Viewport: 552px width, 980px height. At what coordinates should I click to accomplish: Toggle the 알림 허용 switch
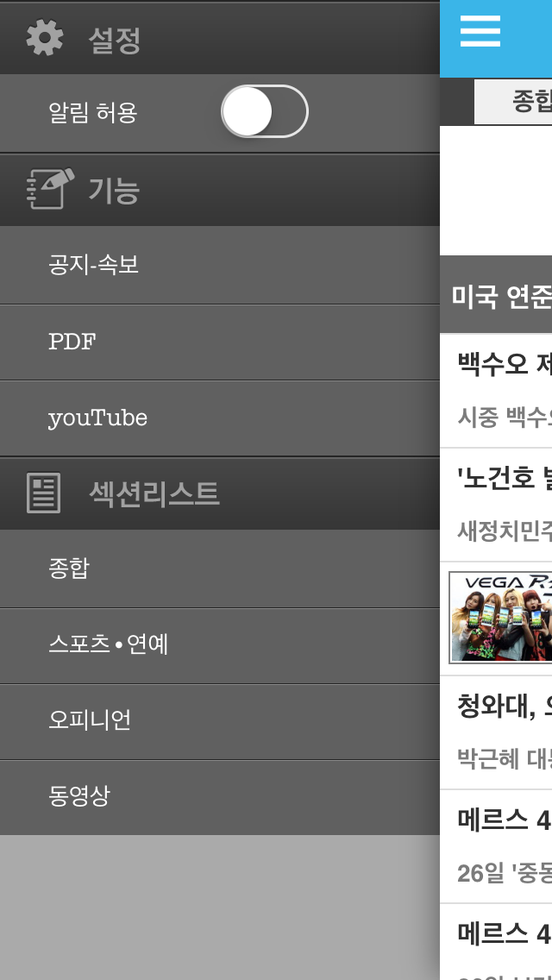[x=265, y=111]
